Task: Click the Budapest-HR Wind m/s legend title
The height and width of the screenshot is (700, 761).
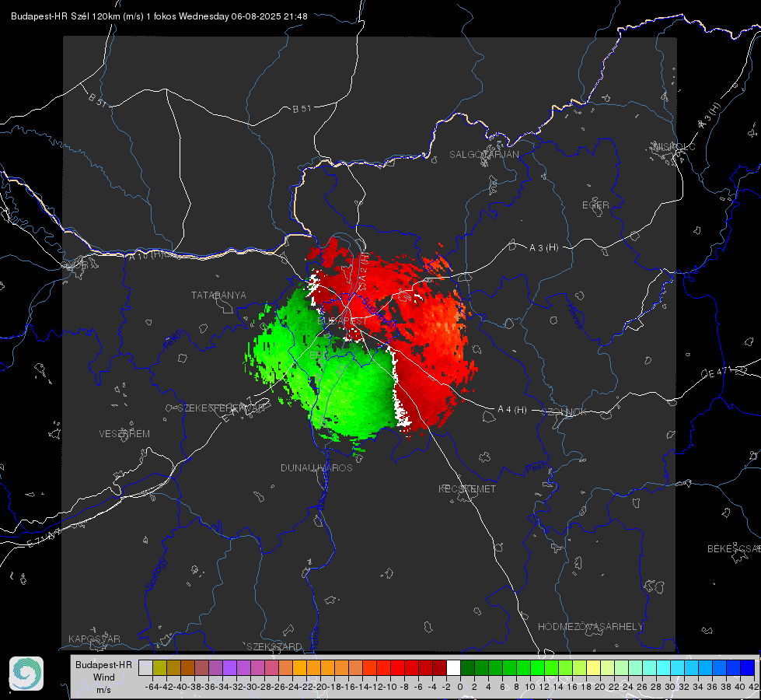Action: 104,677
